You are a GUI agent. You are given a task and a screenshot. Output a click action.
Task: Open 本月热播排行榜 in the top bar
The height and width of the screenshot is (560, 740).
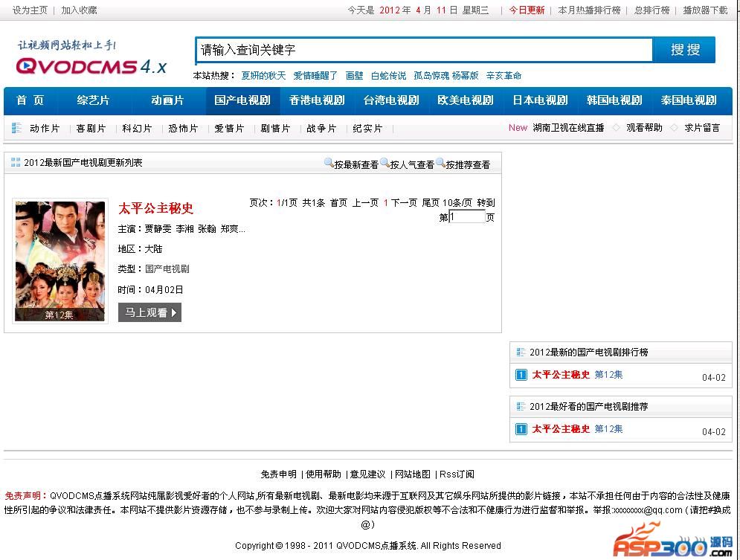pos(589,10)
